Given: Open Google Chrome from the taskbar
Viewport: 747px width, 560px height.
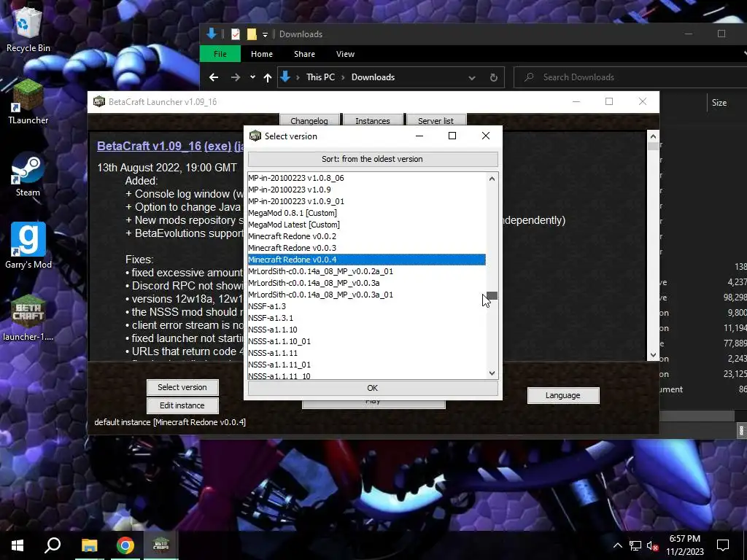Looking at the screenshot, I should [x=125, y=545].
